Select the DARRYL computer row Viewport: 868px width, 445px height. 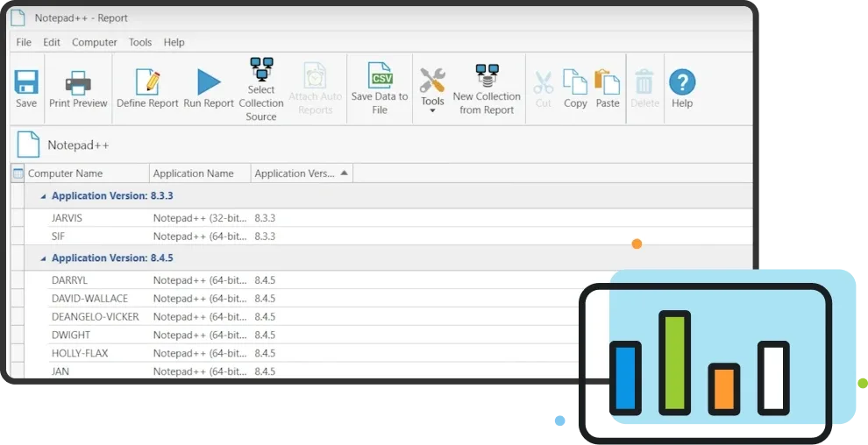pos(388,280)
